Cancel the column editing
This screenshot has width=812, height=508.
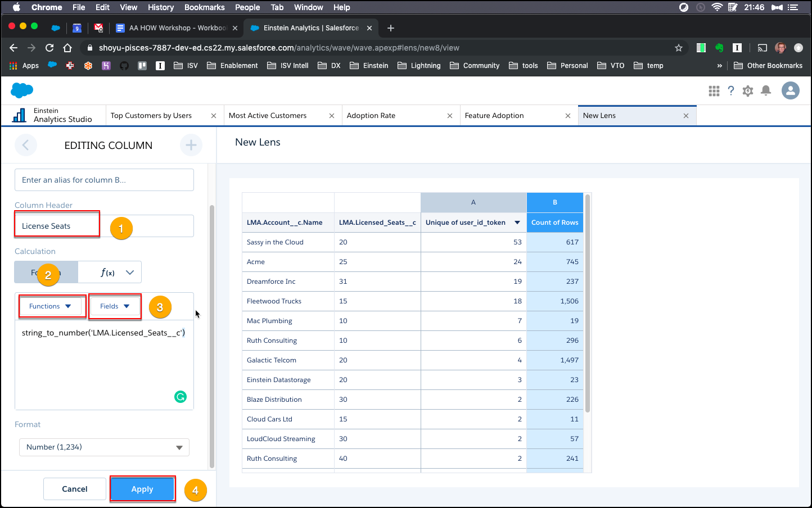(75, 489)
